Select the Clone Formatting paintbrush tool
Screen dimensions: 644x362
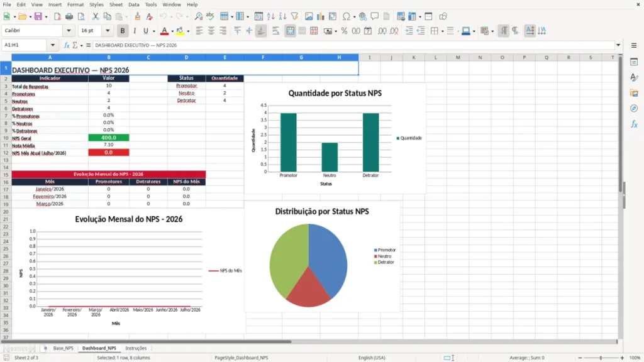click(x=138, y=16)
